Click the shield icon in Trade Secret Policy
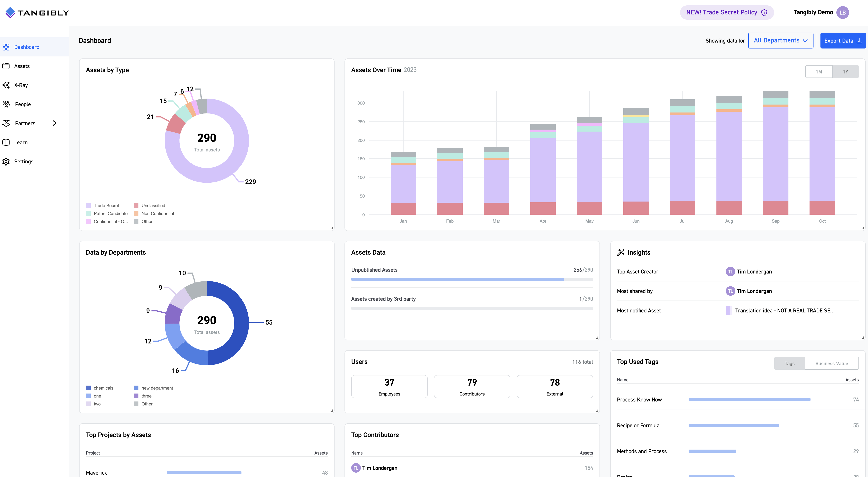 tap(765, 13)
